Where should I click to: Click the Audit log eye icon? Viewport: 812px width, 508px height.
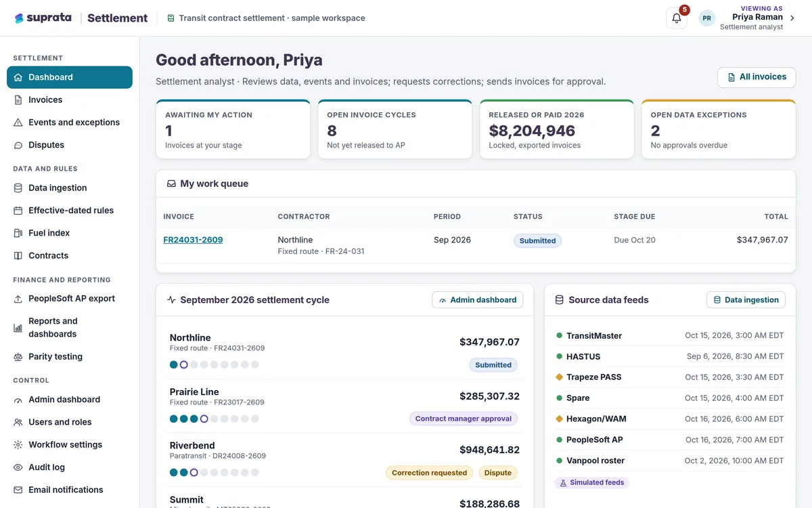point(18,467)
